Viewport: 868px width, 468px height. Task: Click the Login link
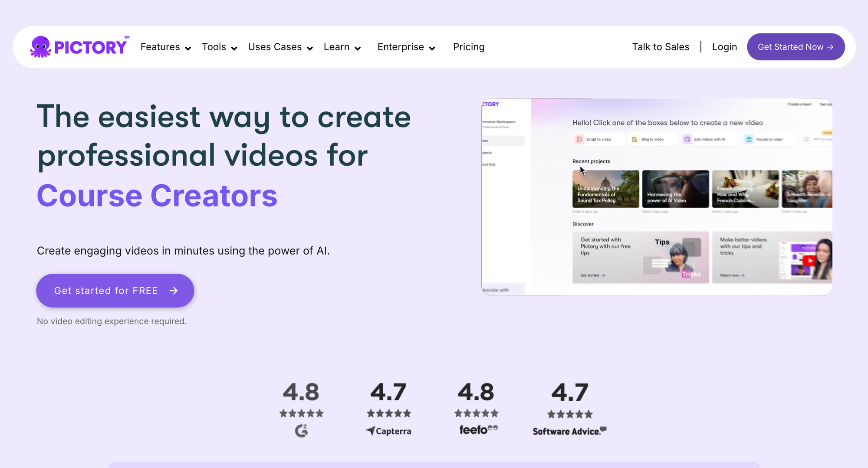[724, 47]
